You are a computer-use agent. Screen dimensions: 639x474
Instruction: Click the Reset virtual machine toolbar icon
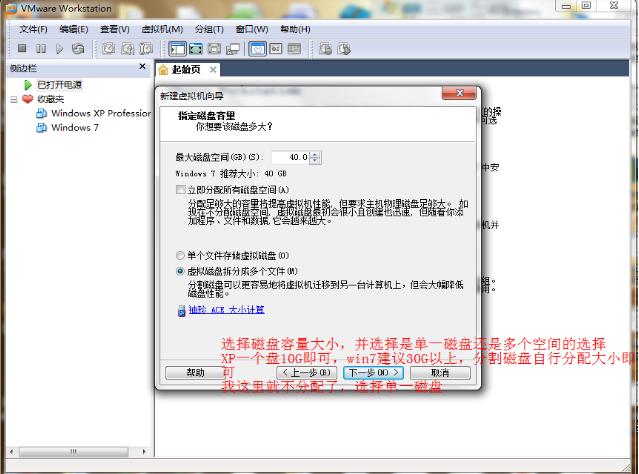click(78, 49)
